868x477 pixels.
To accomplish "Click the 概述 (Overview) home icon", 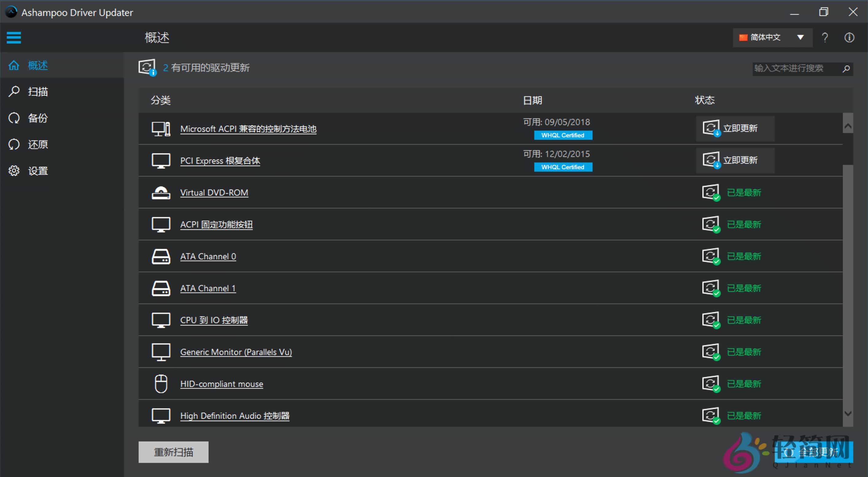I will pos(14,65).
